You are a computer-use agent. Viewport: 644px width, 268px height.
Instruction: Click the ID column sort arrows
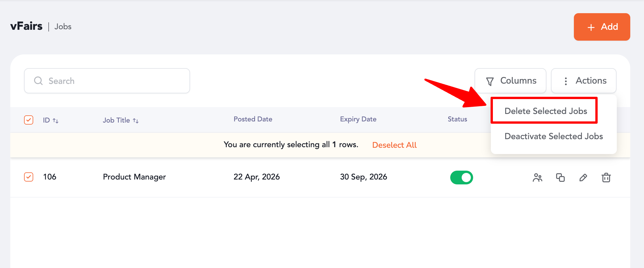[x=56, y=121]
